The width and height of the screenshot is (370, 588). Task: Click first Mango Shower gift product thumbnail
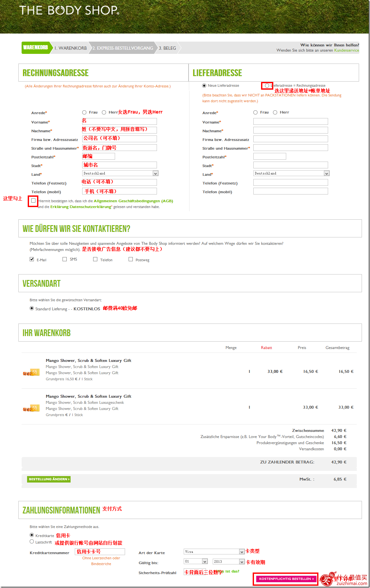[31, 373]
